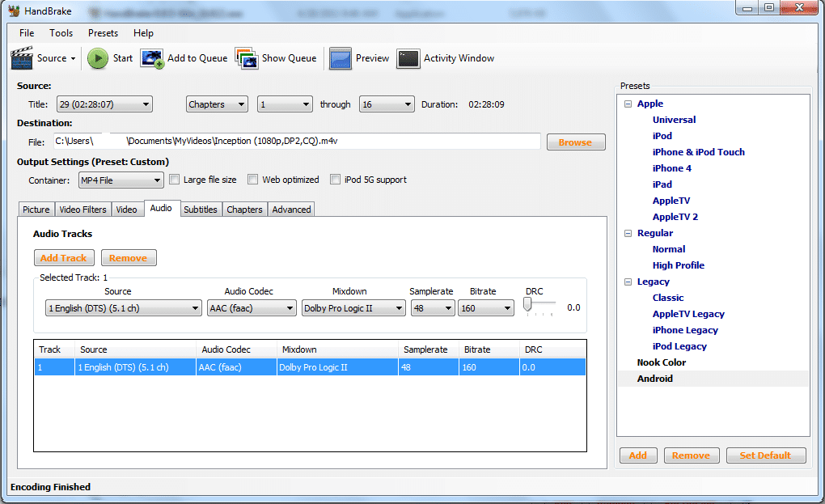The height and width of the screenshot is (504, 825).
Task: Select the iPod preset
Action: (x=662, y=136)
